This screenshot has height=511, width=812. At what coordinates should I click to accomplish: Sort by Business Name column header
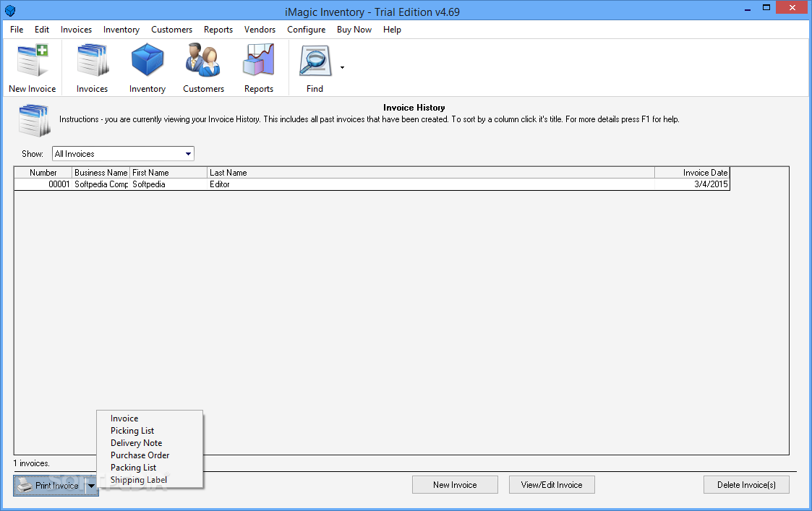(101, 173)
